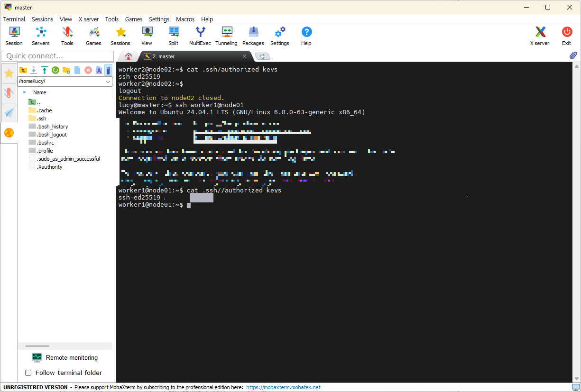
Task: Launch MultiExec mode
Action: point(200,36)
